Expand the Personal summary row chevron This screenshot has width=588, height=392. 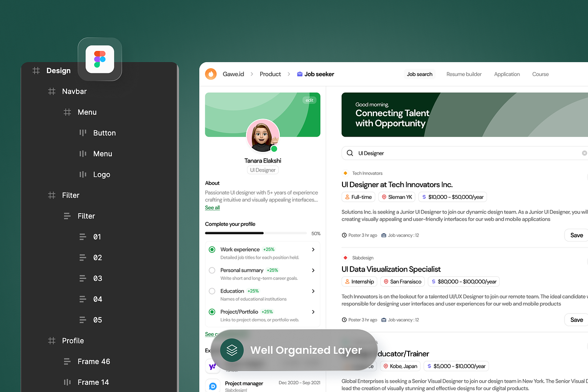point(313,270)
